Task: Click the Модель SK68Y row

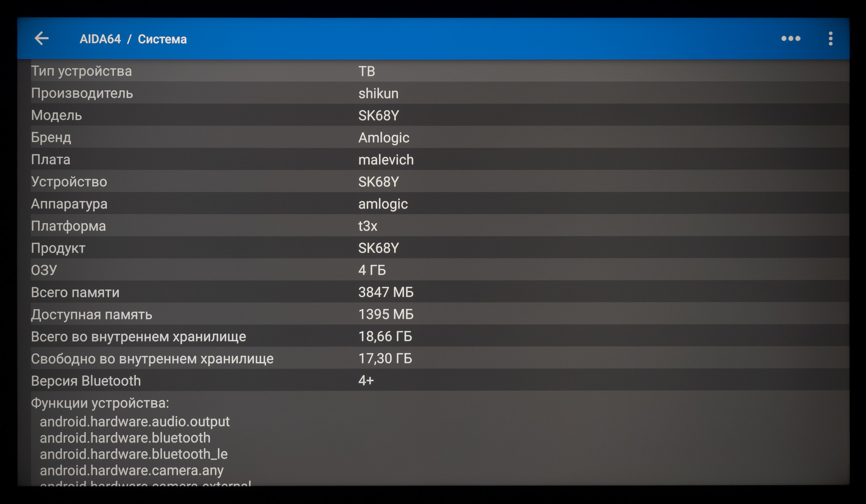Action: point(439,115)
